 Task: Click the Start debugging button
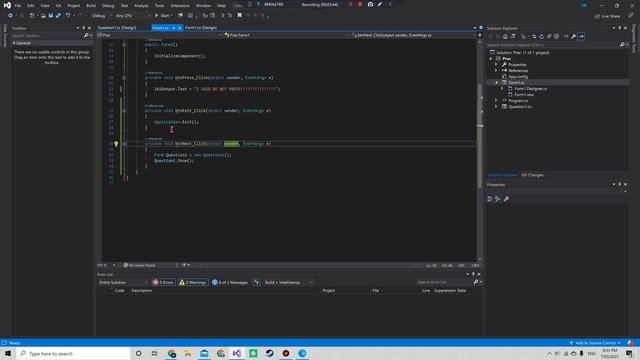point(162,16)
